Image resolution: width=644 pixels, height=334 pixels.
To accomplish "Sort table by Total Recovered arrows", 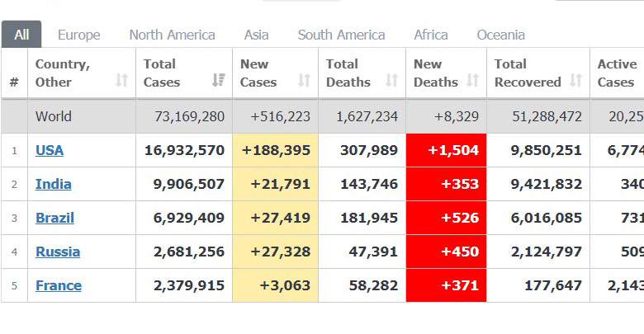I will point(575,81).
